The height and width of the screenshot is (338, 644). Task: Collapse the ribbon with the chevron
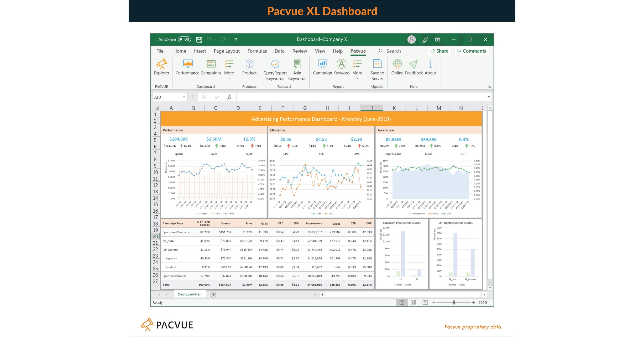point(489,87)
